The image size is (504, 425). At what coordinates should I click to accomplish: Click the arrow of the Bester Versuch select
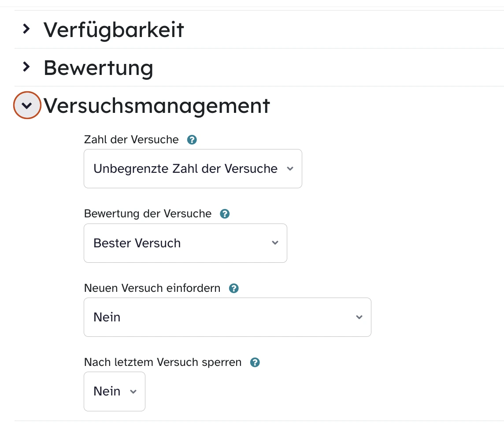click(275, 243)
